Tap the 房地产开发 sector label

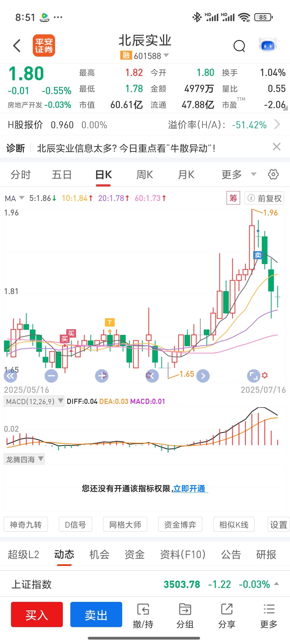point(25,105)
